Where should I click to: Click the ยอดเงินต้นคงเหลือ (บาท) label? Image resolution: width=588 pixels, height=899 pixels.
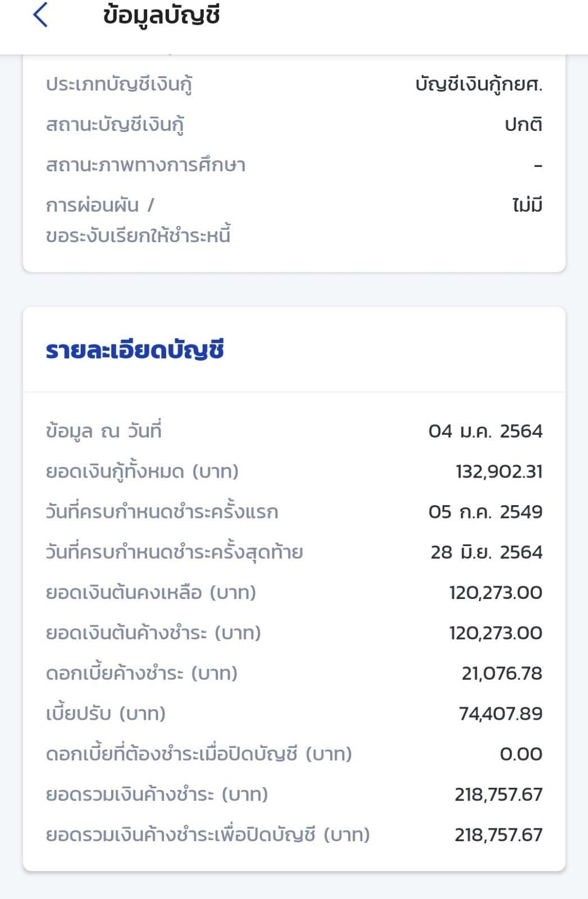[151, 593]
